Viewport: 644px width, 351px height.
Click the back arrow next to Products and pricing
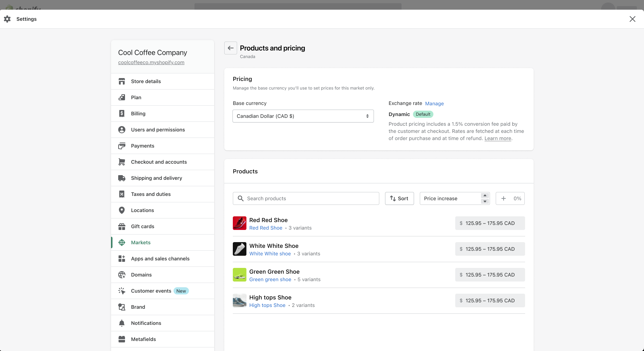231,48
